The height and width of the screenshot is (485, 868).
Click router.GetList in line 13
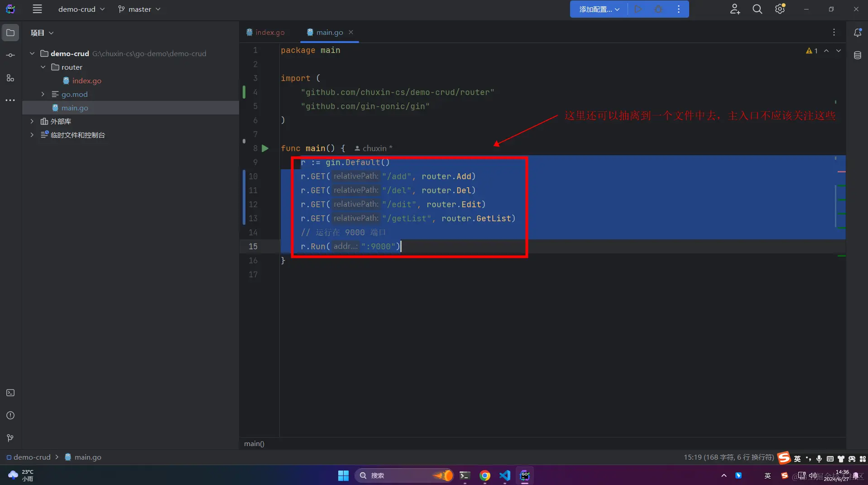[476, 219]
